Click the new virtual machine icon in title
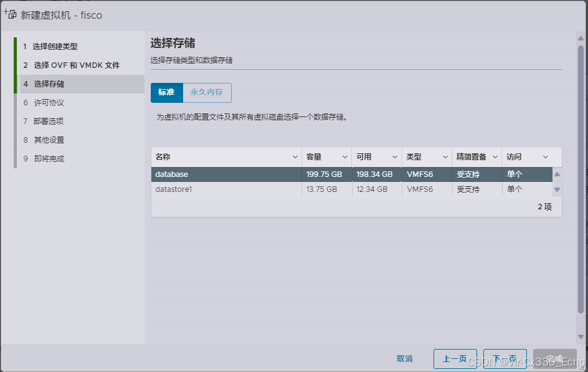 (x=10, y=14)
